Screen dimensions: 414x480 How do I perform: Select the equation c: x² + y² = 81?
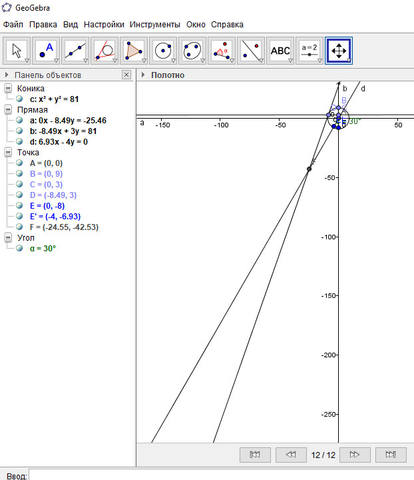[54, 99]
